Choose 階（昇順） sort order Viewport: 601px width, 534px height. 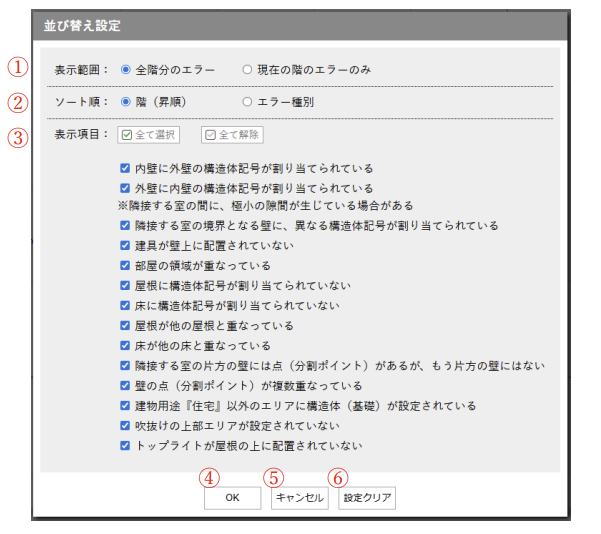126,102
